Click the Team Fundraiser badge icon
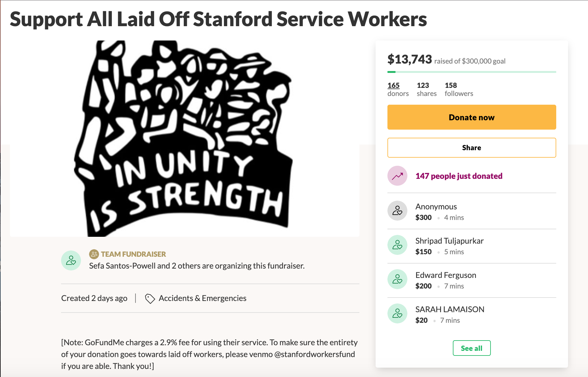 pyautogui.click(x=94, y=254)
